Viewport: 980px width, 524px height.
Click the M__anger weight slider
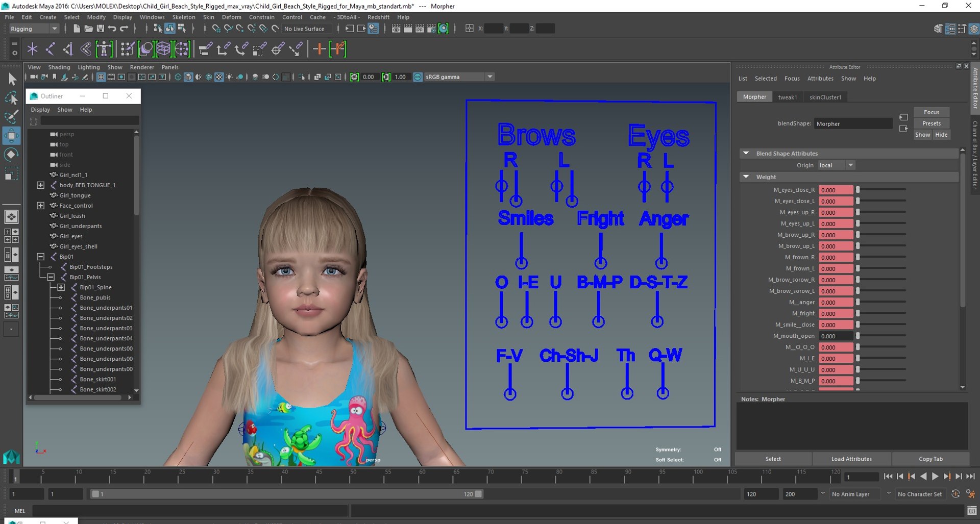881,302
